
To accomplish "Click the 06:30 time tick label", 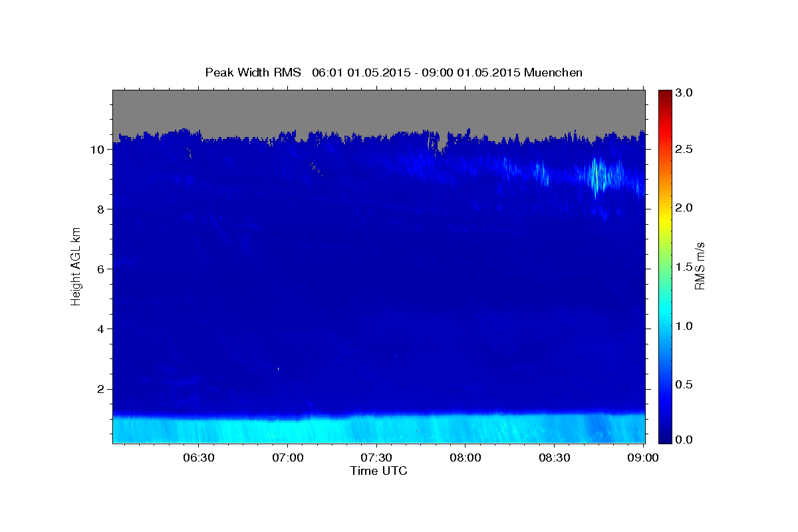I will coord(199,458).
